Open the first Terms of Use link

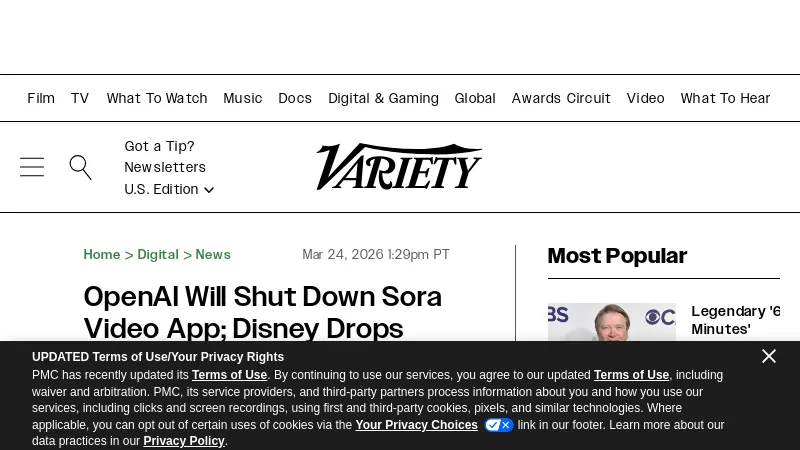(229, 376)
